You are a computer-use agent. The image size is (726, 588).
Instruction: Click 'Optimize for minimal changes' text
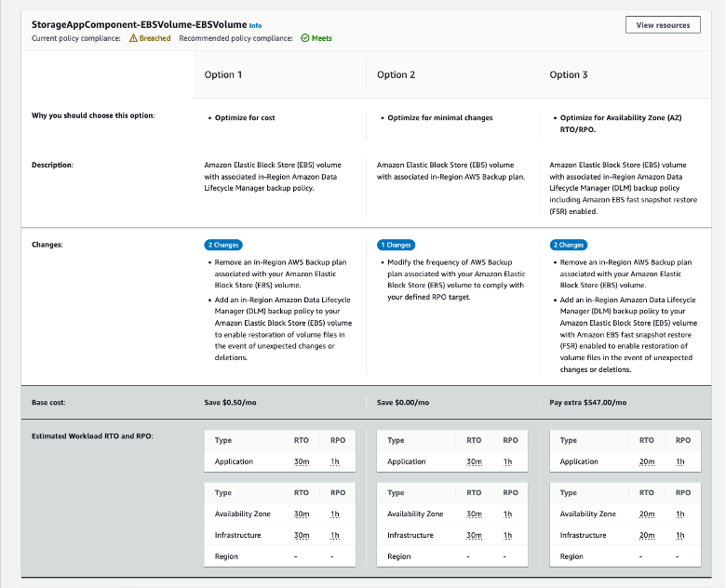440,117
